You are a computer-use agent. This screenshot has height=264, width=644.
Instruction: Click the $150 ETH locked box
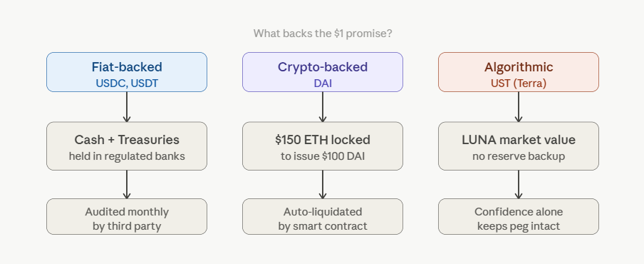click(323, 146)
